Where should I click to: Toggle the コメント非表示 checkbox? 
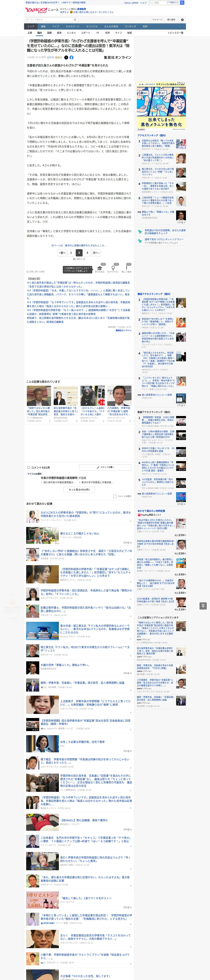(115, 496)
